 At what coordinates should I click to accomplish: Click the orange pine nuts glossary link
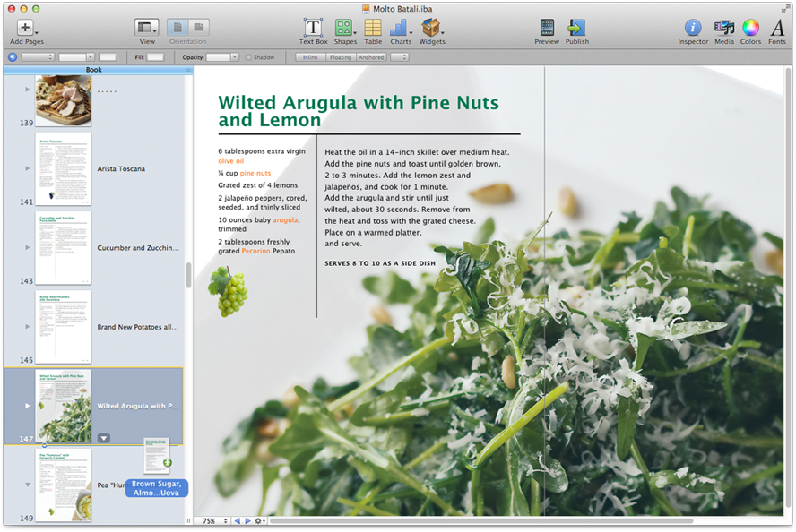(255, 174)
